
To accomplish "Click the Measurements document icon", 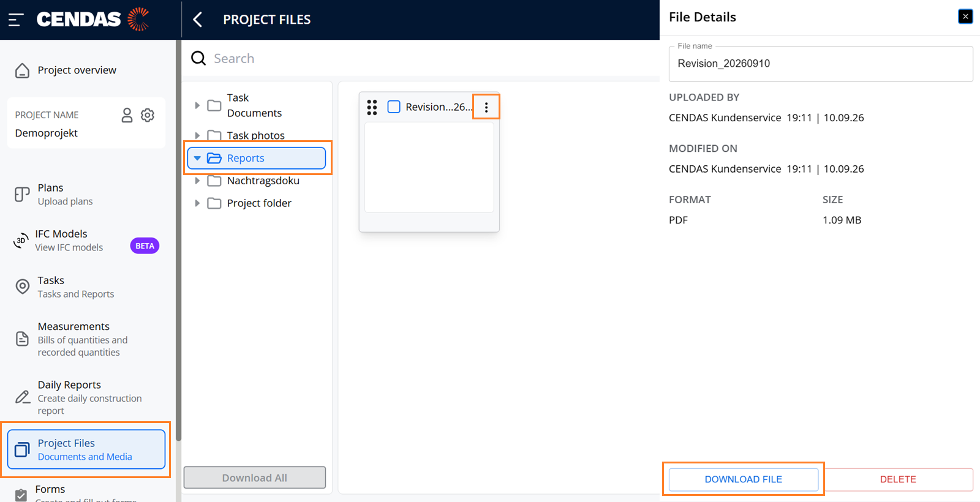I will point(22,339).
